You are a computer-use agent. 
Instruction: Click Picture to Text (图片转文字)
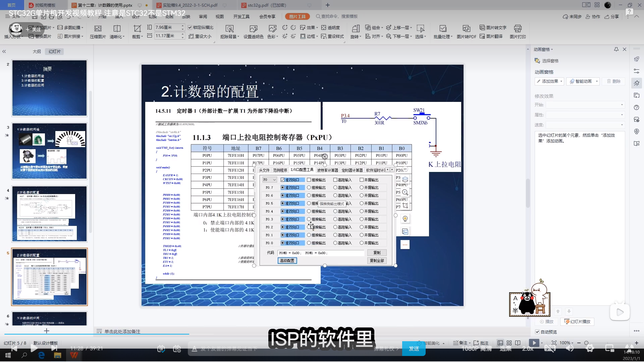coord(493,27)
